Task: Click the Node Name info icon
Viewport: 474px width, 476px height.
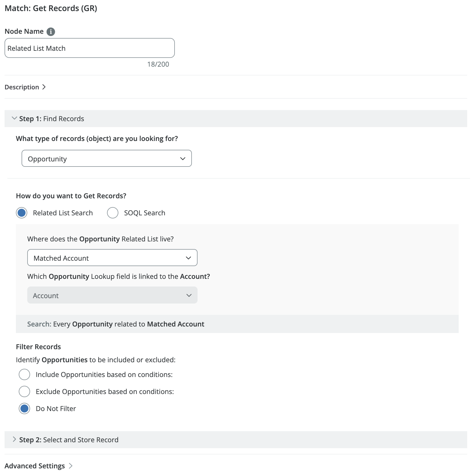Action: point(51,31)
